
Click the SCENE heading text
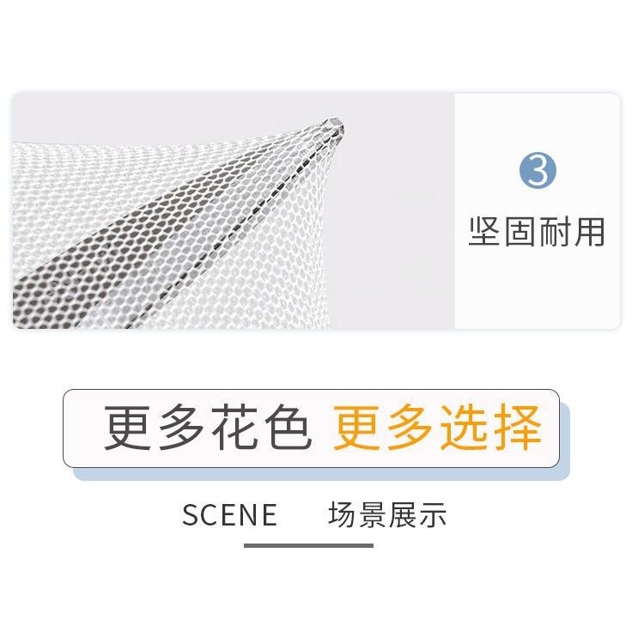229,514
